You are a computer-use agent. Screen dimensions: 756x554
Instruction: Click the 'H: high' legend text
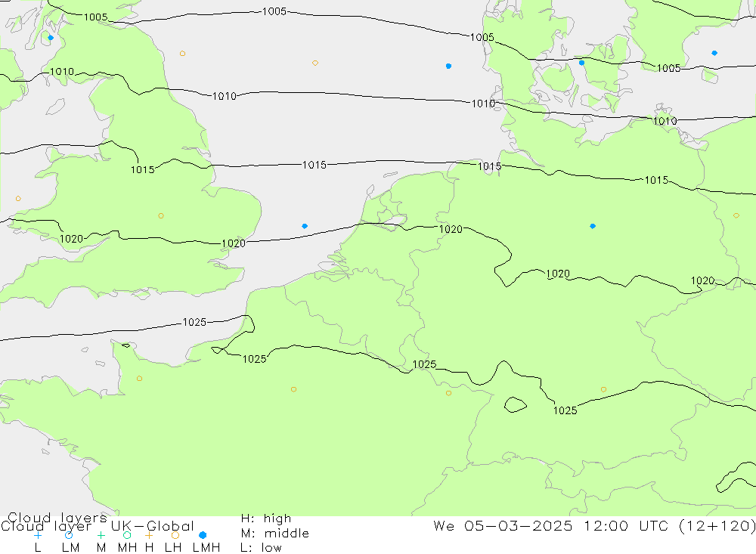click(x=266, y=518)
